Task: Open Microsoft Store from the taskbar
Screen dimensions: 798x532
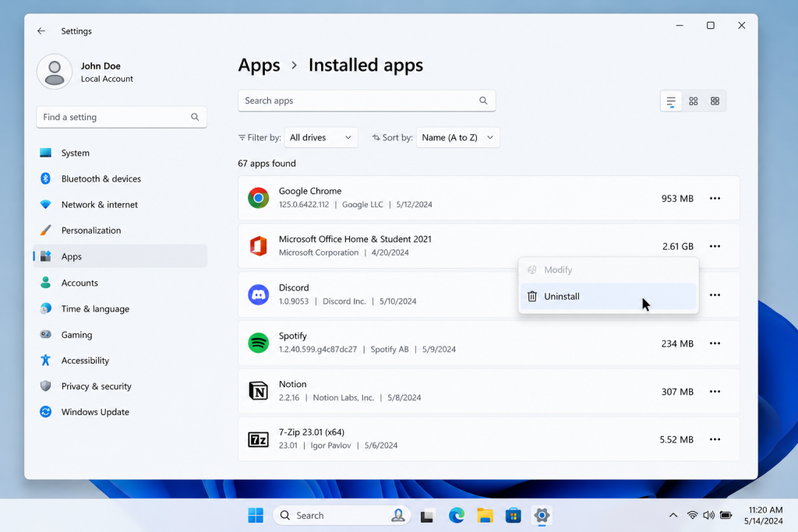Action: point(513,515)
